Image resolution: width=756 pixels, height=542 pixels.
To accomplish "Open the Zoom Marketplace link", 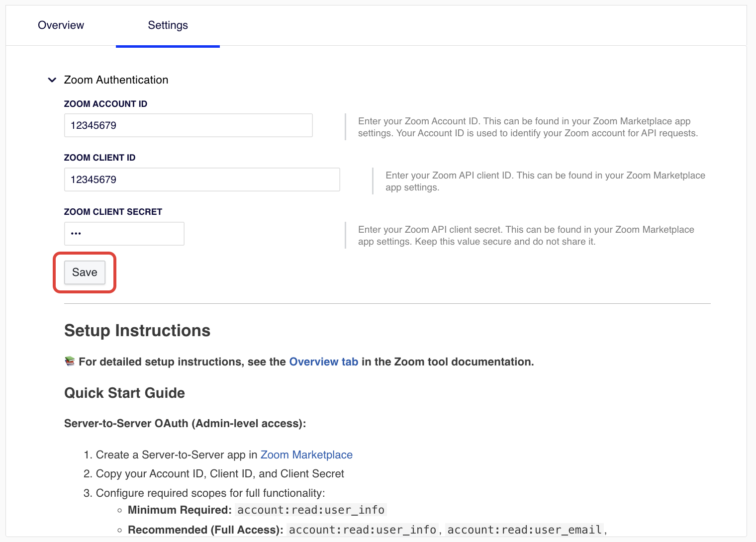I will pos(306,454).
